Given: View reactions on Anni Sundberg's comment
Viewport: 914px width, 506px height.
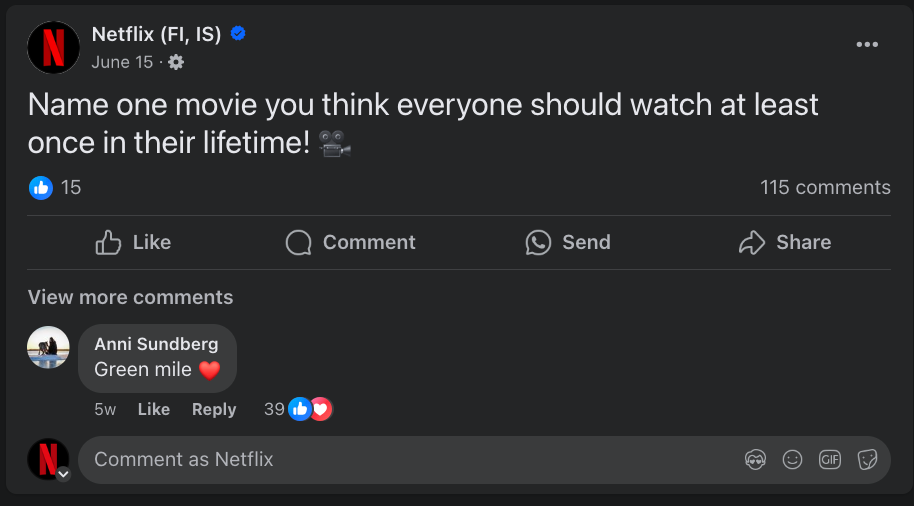Looking at the screenshot, I should (298, 409).
